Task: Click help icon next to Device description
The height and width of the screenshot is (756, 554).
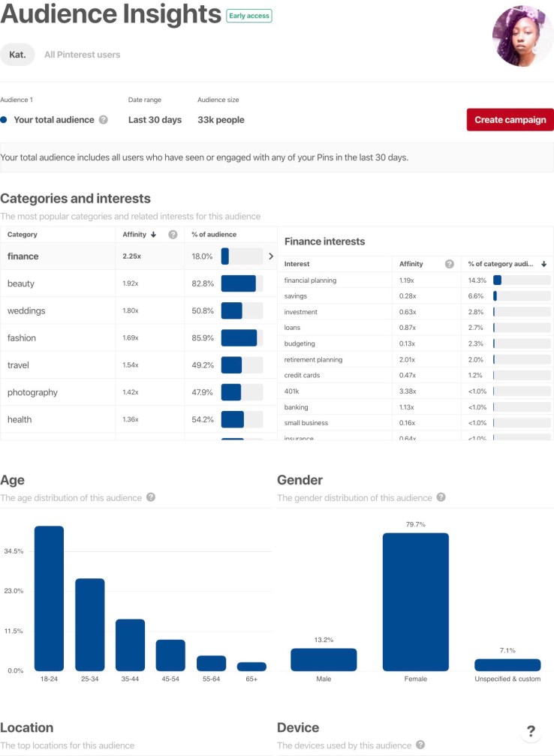Action: pos(420,745)
